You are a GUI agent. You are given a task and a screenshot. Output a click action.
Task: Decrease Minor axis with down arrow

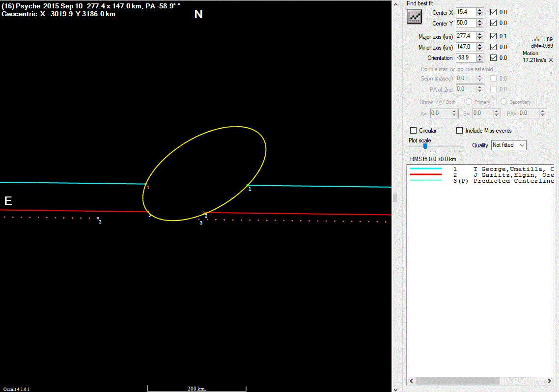(480, 49)
